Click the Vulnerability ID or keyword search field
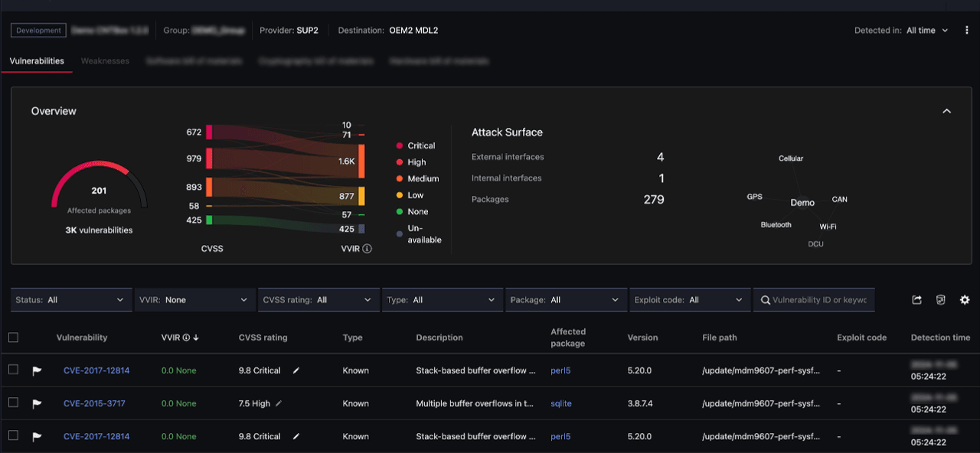 [x=819, y=300]
